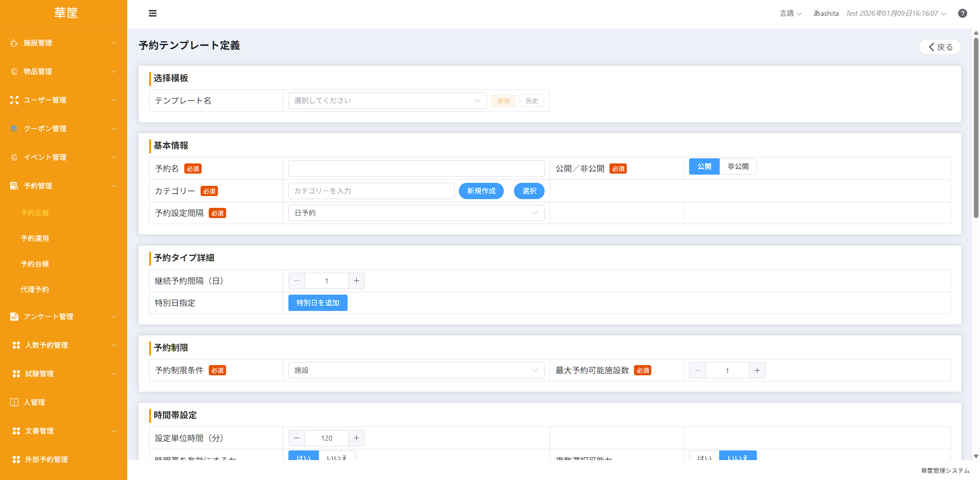
Task: Click the 文書管理 grid icon
Action: click(x=16, y=431)
